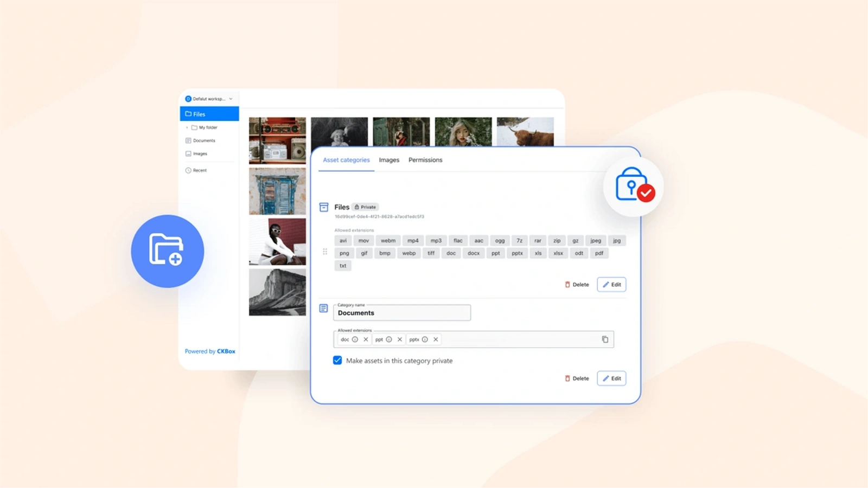Open the blonde woman portrait thumbnail
The height and width of the screenshot is (488, 868).
pos(463,132)
